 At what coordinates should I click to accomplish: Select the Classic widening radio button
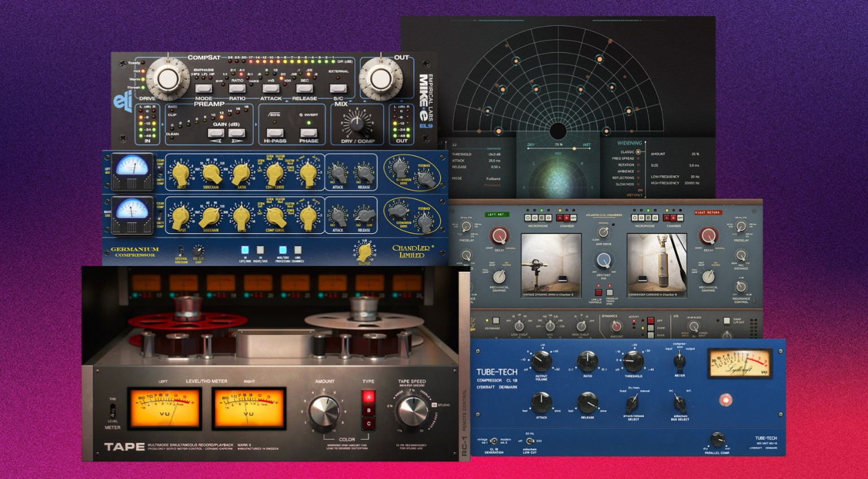[x=637, y=152]
